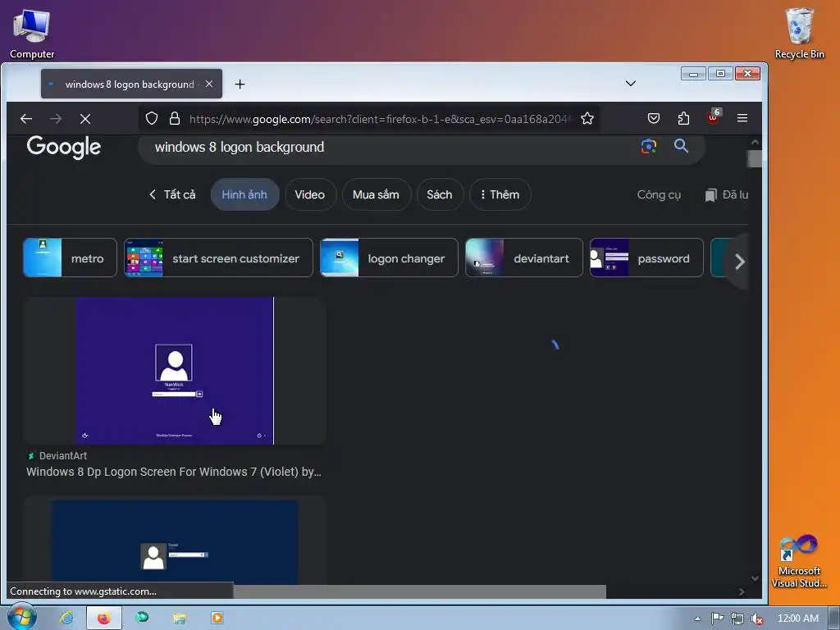Select Microsoft Visual Studio desktop shortcut
This screenshot has height=630, width=840.
(799, 561)
